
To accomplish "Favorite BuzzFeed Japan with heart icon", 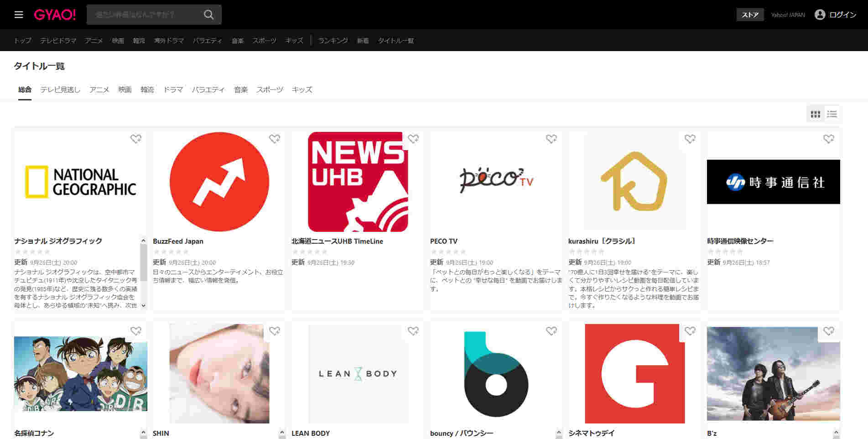I will [x=275, y=139].
